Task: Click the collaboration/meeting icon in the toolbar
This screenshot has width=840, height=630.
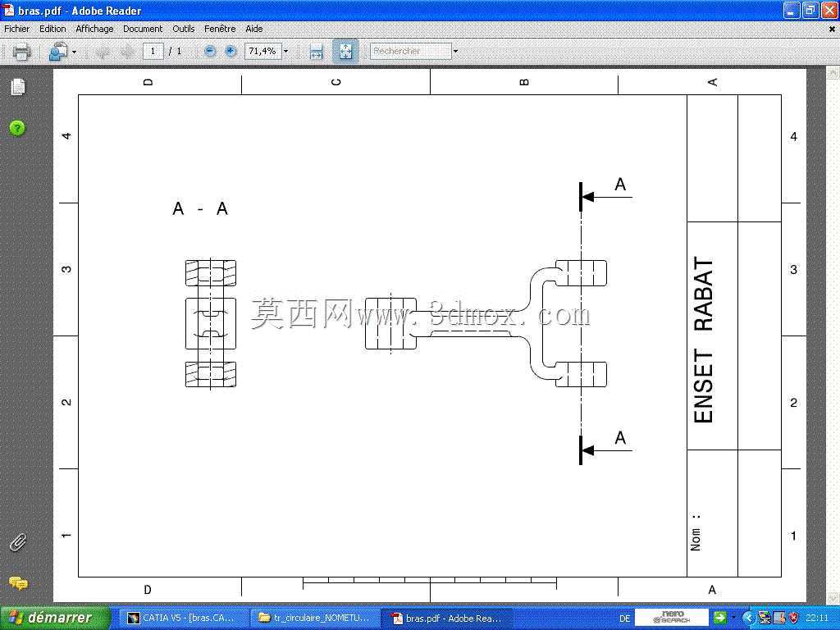Action: tap(57, 52)
